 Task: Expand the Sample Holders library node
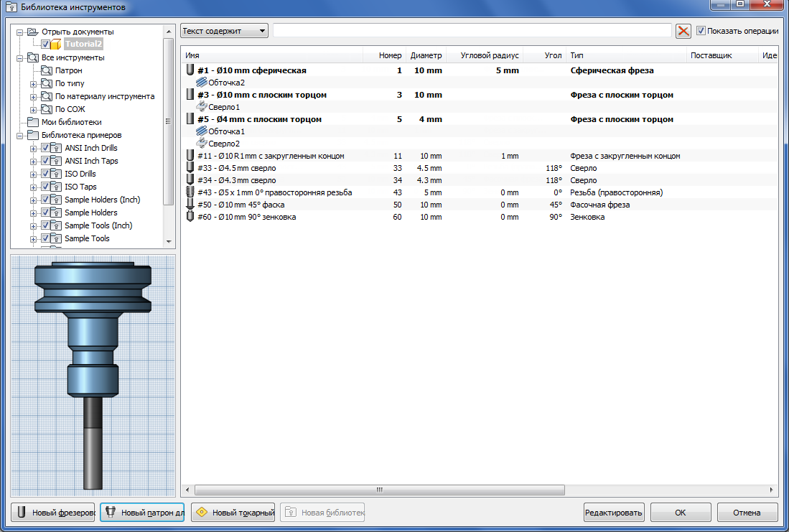[x=33, y=213]
